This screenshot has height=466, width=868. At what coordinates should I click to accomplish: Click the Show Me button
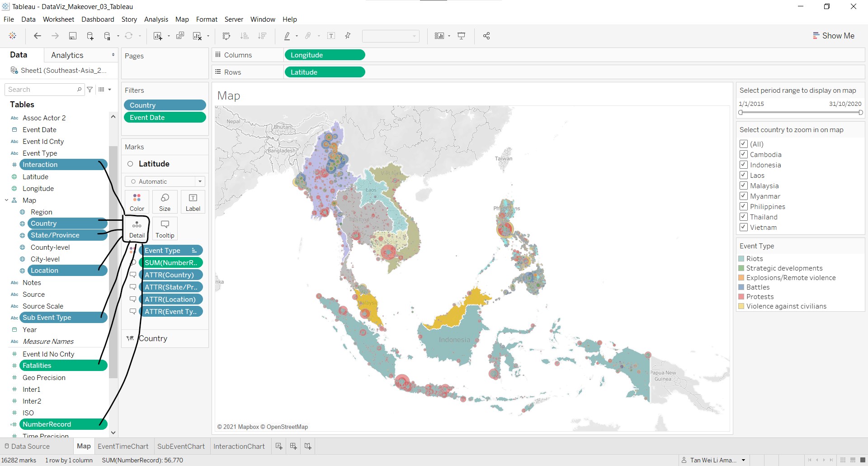point(833,36)
